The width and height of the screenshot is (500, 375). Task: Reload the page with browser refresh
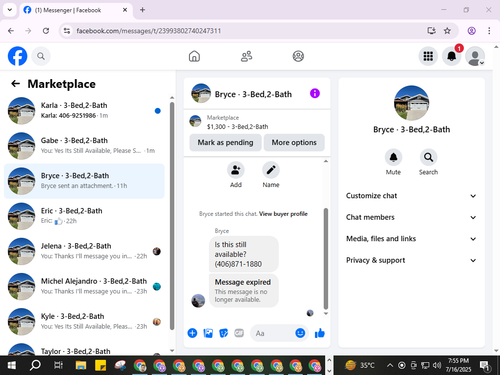[x=46, y=31]
